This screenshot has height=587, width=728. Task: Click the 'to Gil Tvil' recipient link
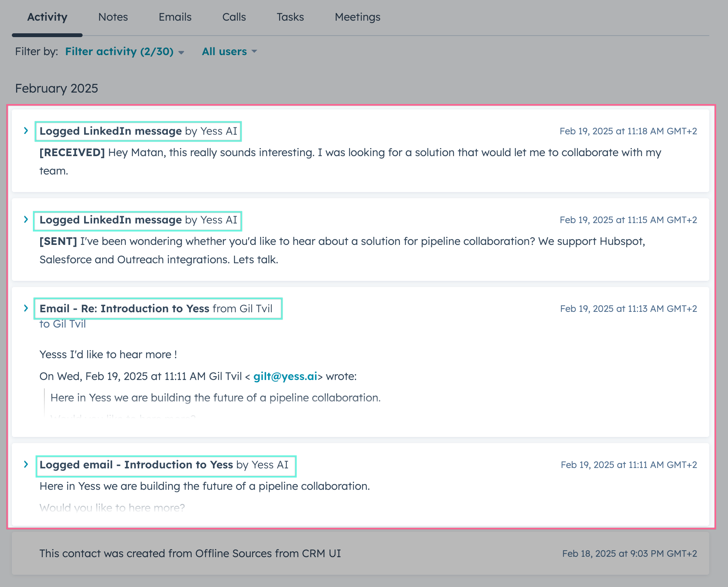coord(63,324)
